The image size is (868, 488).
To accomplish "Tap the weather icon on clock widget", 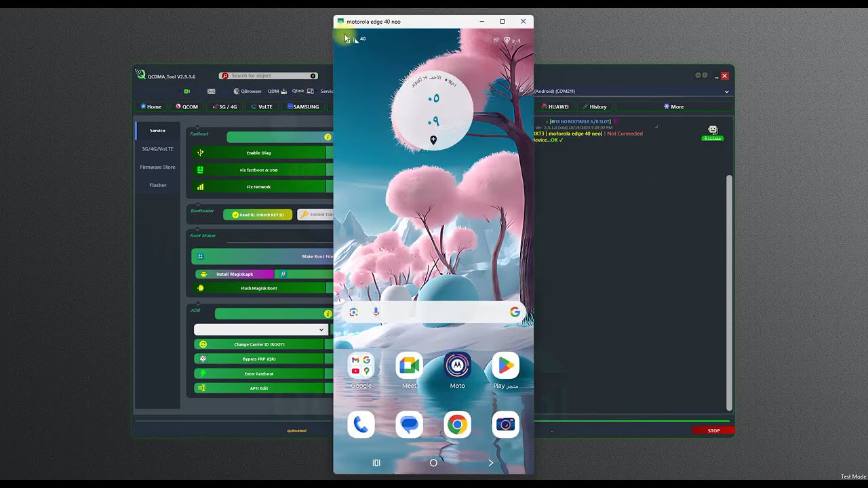I will tap(433, 140).
